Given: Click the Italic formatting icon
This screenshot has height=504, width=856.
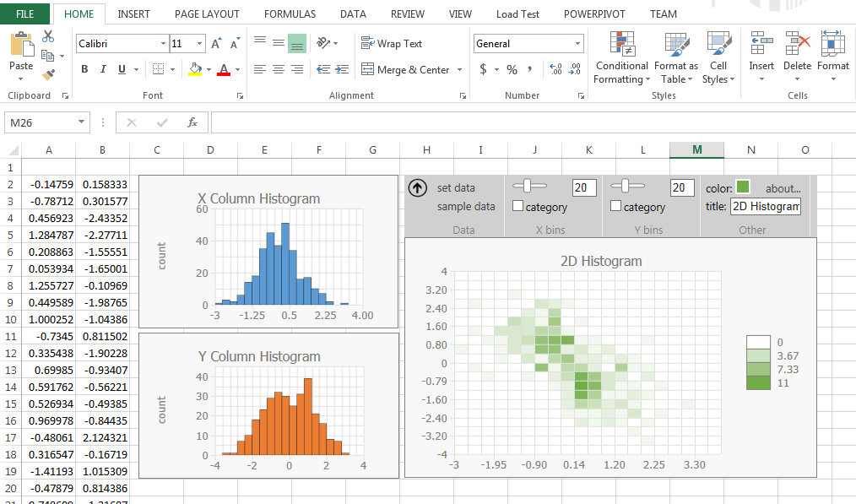Looking at the screenshot, I should (x=104, y=69).
